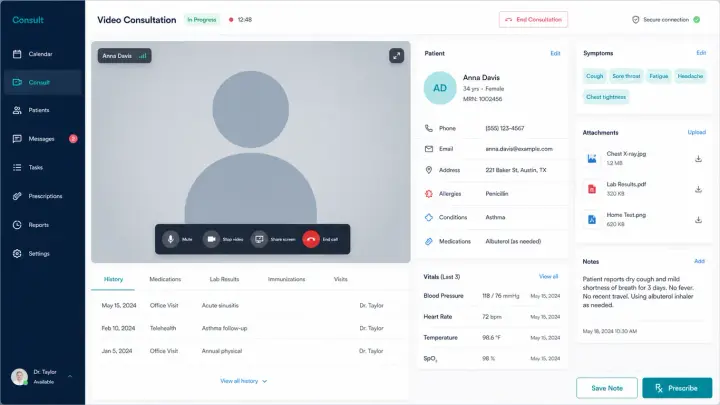Expand View all history chevron
Screen dimensions: 720x405
(264, 381)
